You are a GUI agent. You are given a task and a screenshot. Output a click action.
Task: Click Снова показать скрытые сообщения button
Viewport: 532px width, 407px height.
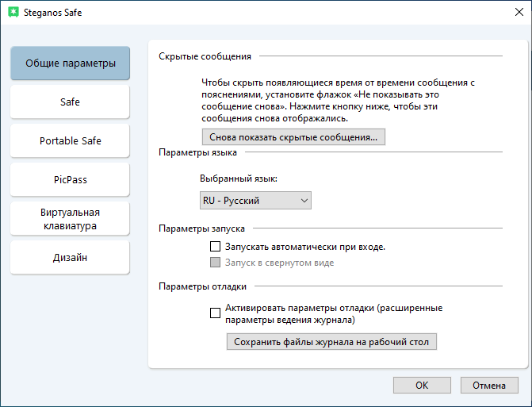coord(293,137)
